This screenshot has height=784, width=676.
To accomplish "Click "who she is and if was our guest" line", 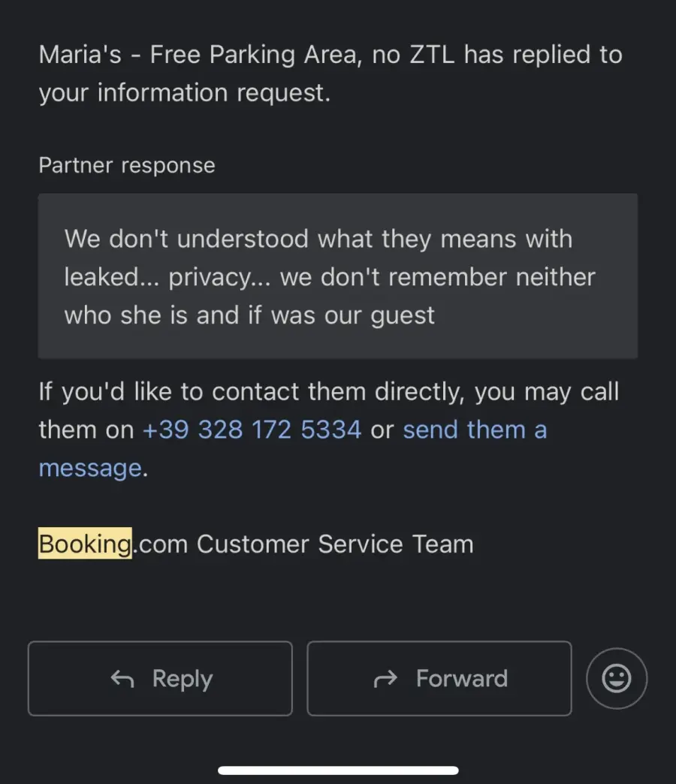I will [x=249, y=315].
